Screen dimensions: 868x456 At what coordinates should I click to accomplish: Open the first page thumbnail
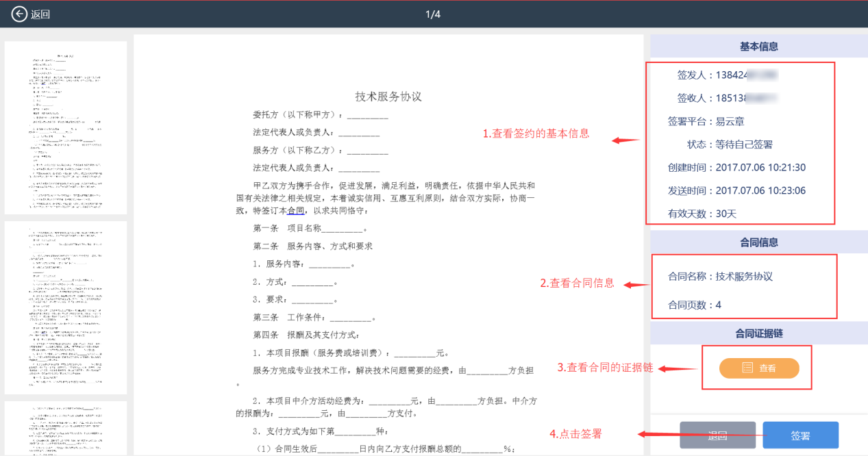66,128
